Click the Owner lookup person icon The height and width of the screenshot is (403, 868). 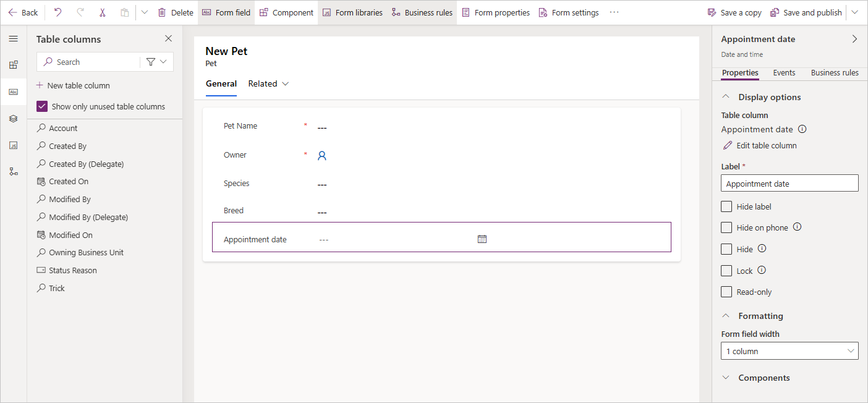pos(321,156)
